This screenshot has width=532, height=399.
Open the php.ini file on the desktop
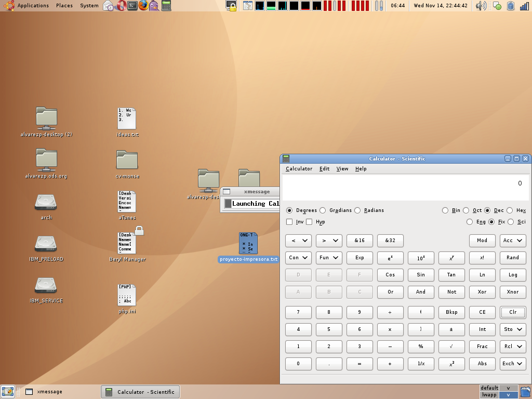(x=127, y=295)
